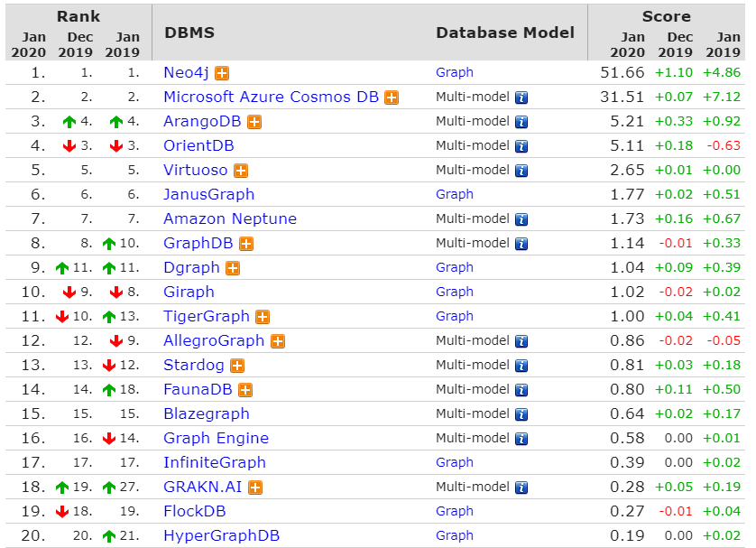The width and height of the screenshot is (756, 548).
Task: Open the Multi-model info icon for Blazegraph
Action: [521, 414]
